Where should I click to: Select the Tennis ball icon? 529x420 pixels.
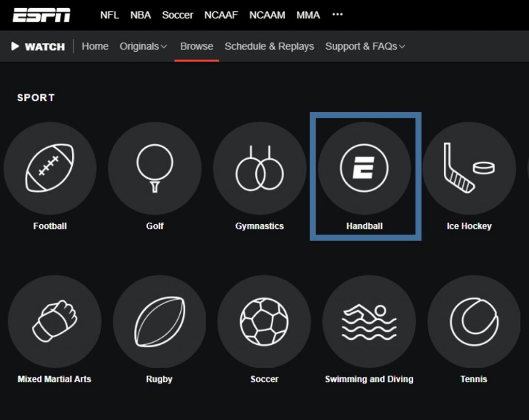[x=474, y=321]
